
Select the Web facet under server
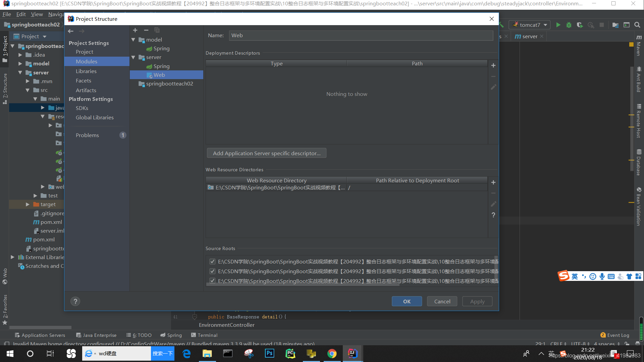coord(167,75)
